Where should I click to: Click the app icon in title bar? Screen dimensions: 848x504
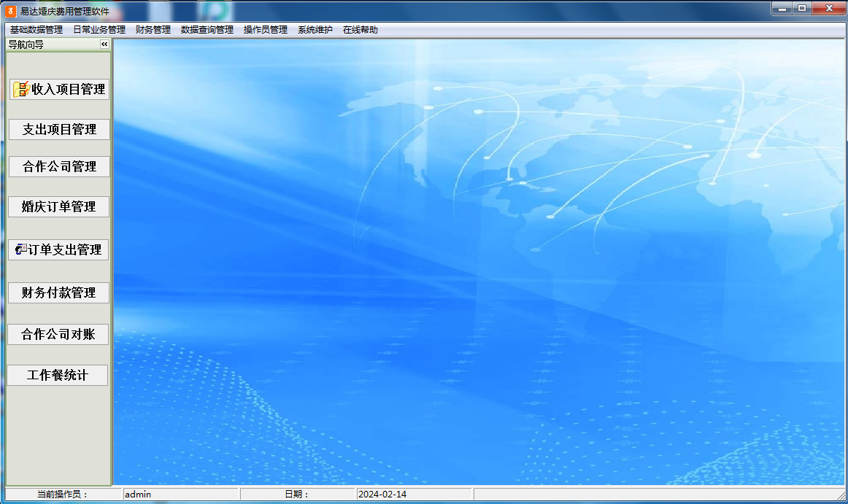[11, 11]
